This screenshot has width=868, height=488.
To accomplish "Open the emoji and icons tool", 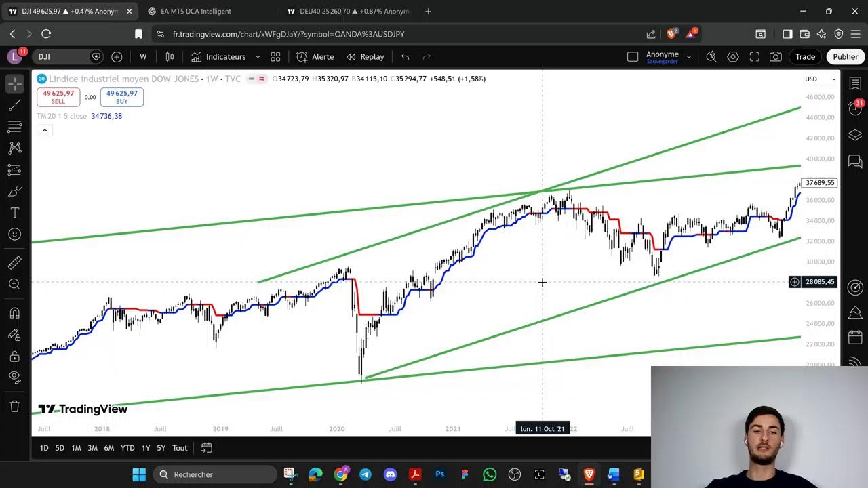I will click(x=14, y=235).
